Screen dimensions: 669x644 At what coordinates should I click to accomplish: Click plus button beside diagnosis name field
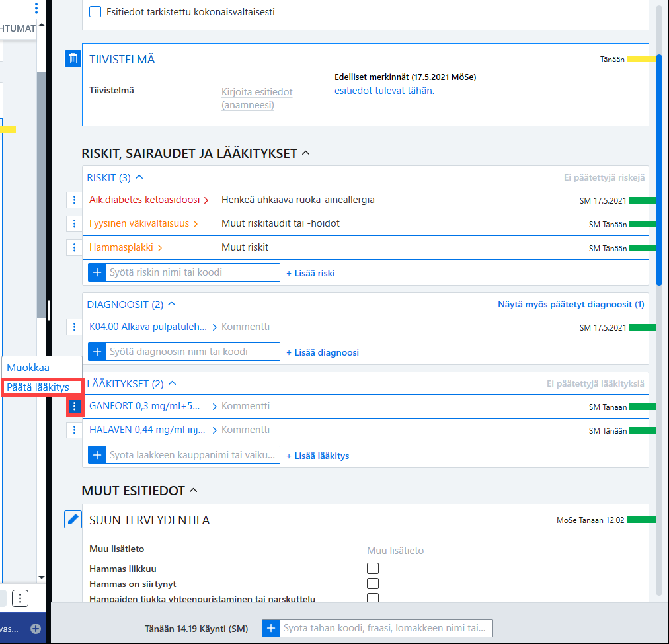pyautogui.click(x=97, y=352)
